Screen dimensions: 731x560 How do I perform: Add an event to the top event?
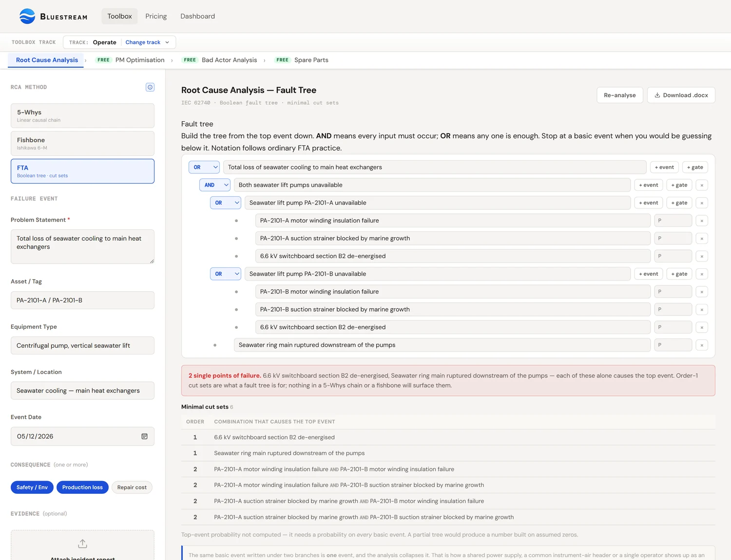point(664,167)
